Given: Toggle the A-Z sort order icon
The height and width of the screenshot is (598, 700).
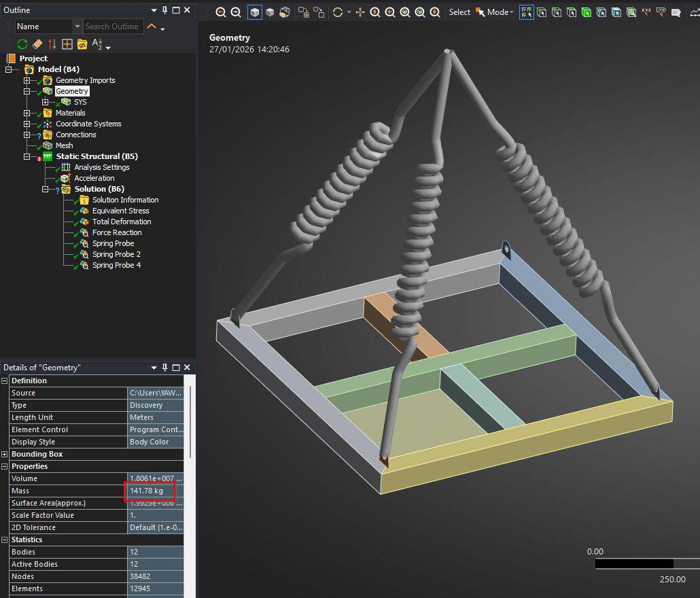Looking at the screenshot, I should [x=97, y=44].
